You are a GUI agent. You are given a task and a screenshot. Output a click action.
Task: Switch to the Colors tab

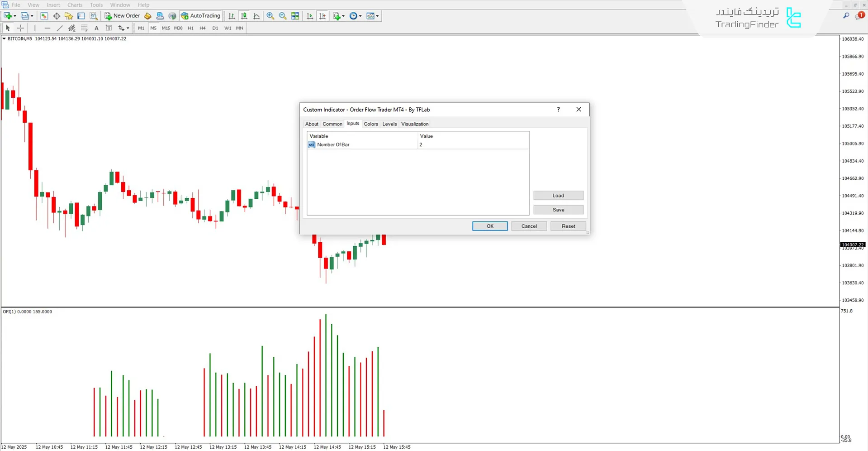370,124
